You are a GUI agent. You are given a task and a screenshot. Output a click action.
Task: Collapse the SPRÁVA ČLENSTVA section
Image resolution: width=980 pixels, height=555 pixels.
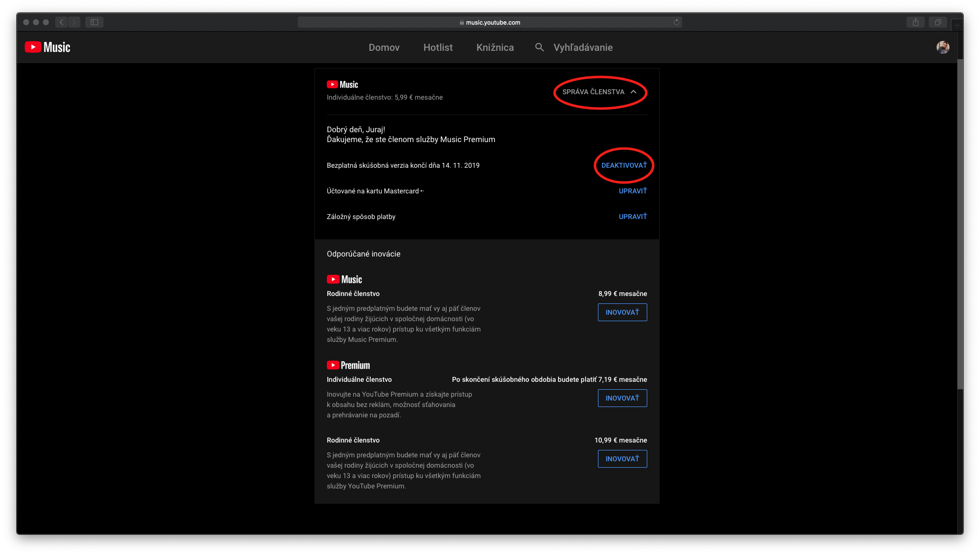599,92
